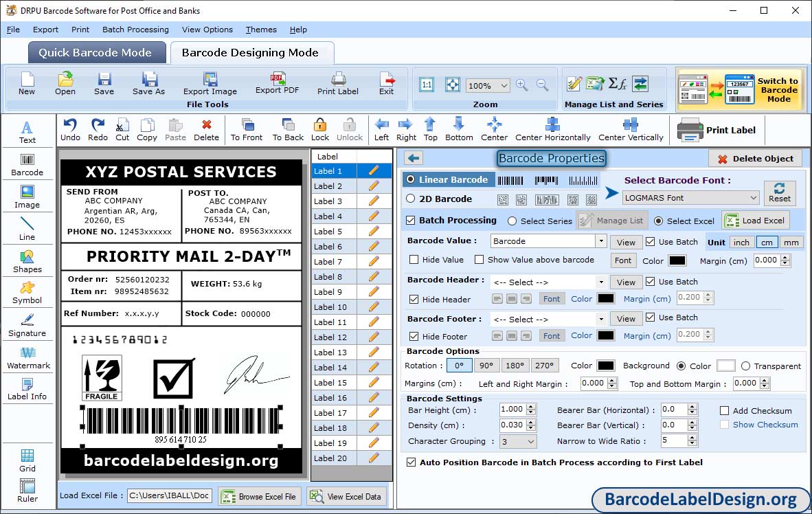Edit Label 5 pencil icon
The width and height of the screenshot is (812, 514).
click(374, 232)
